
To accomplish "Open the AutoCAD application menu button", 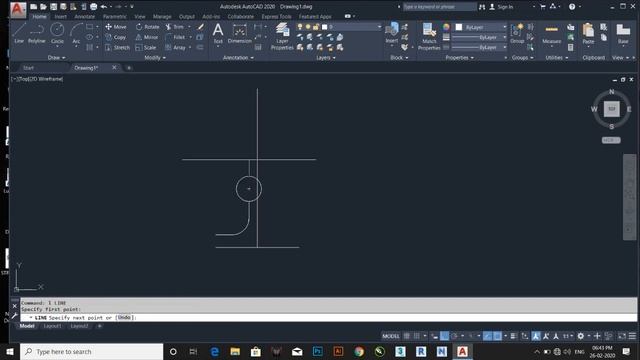I will coord(18,9).
